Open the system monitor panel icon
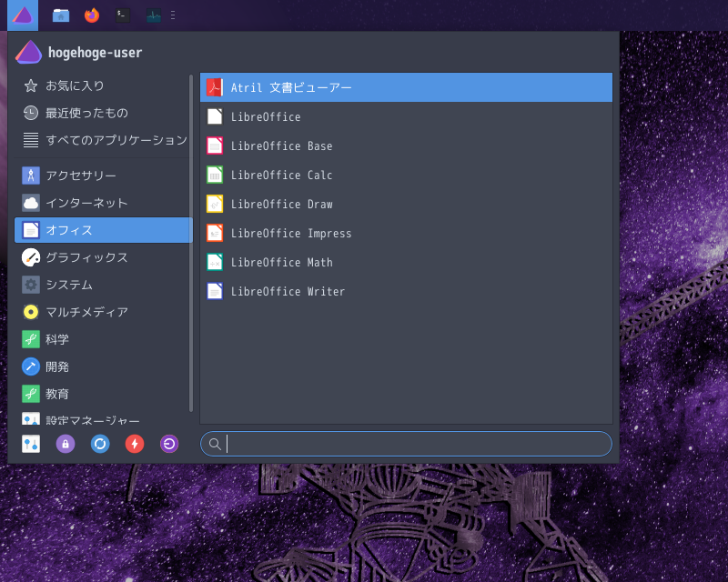The image size is (728, 582). pos(154,15)
